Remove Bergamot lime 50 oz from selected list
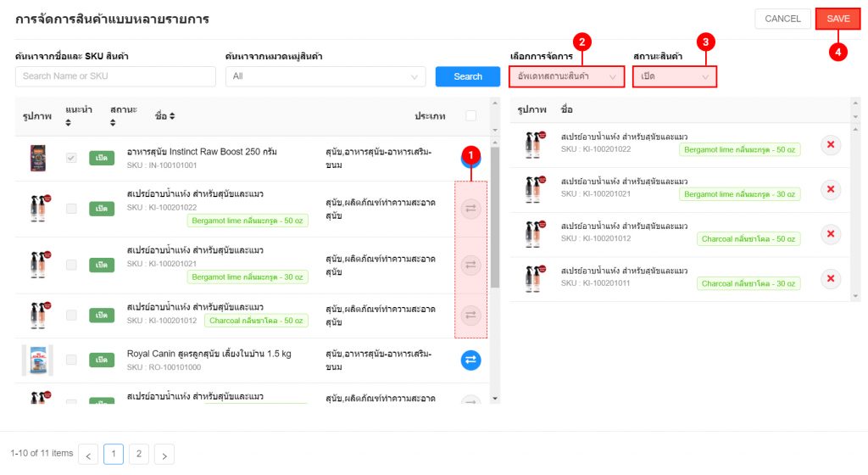868x475 pixels. click(831, 145)
